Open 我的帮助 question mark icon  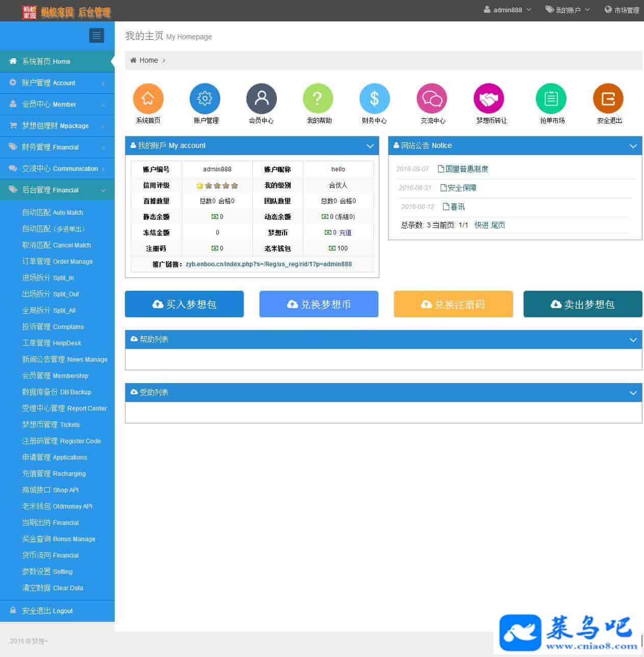point(318,99)
